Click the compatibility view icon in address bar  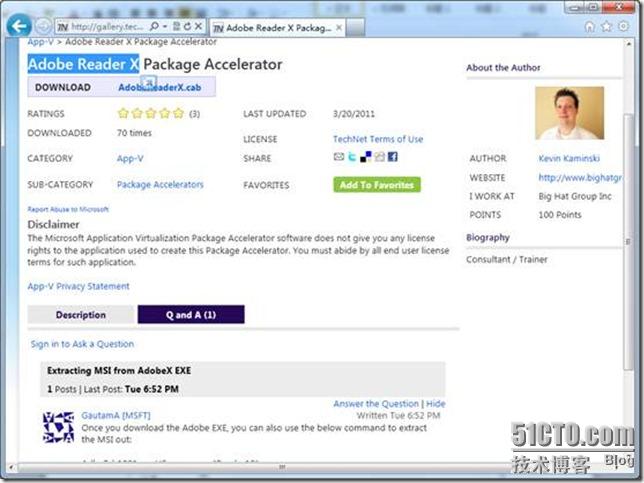point(176,27)
